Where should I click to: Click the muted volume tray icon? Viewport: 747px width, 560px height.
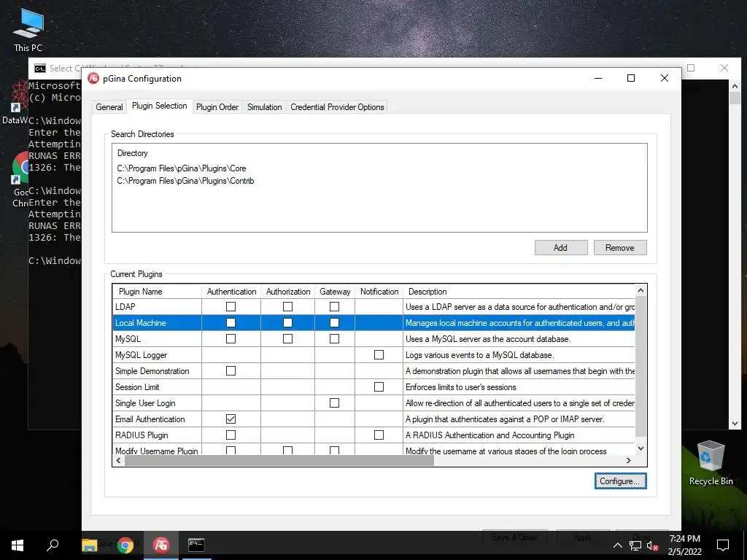coord(653,545)
